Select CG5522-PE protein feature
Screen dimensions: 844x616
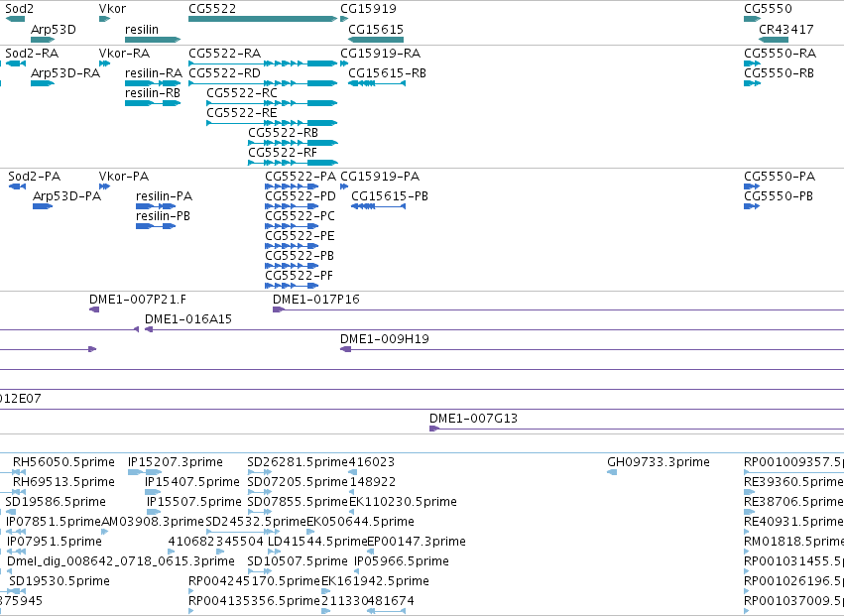(292, 246)
